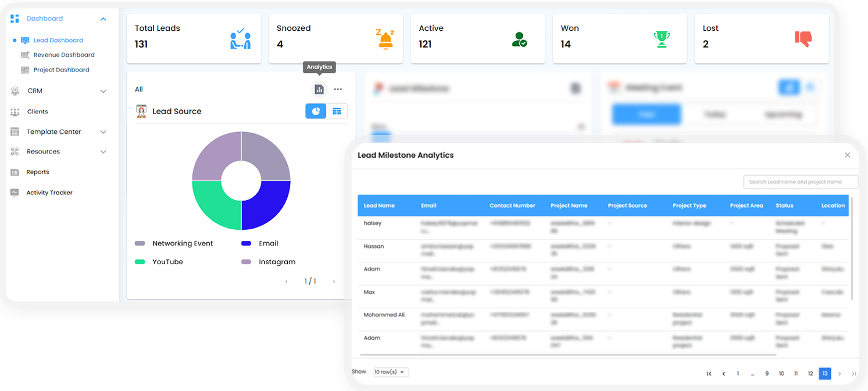Go to page 11 in pagination
The width and height of the screenshot is (868, 391).
796,374
